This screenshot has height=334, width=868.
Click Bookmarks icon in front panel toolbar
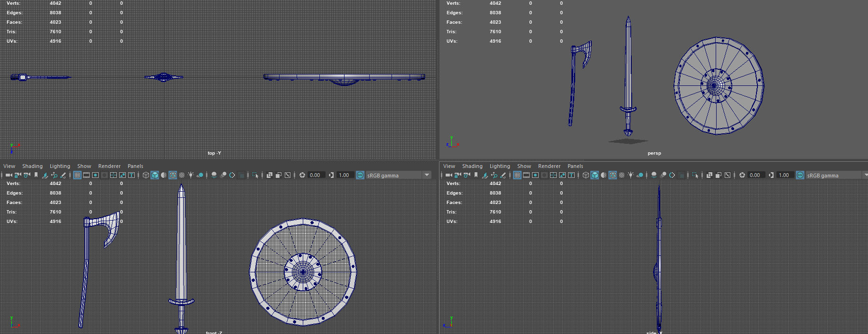pos(36,175)
